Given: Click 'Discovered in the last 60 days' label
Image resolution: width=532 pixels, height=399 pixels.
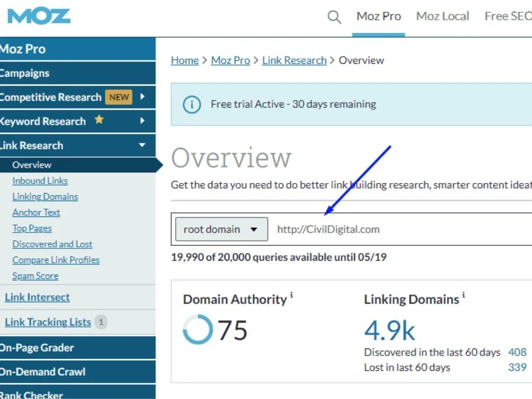Looking at the screenshot, I should [x=432, y=352].
